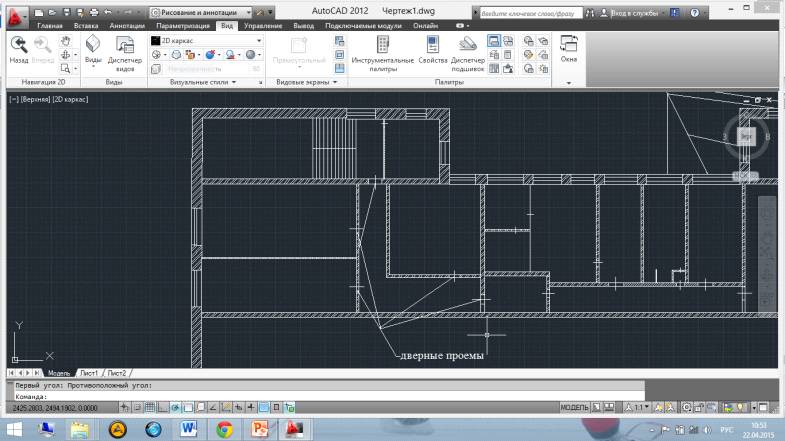The image size is (785, 441).
Task: Open the Свойства palette
Action: point(433,50)
